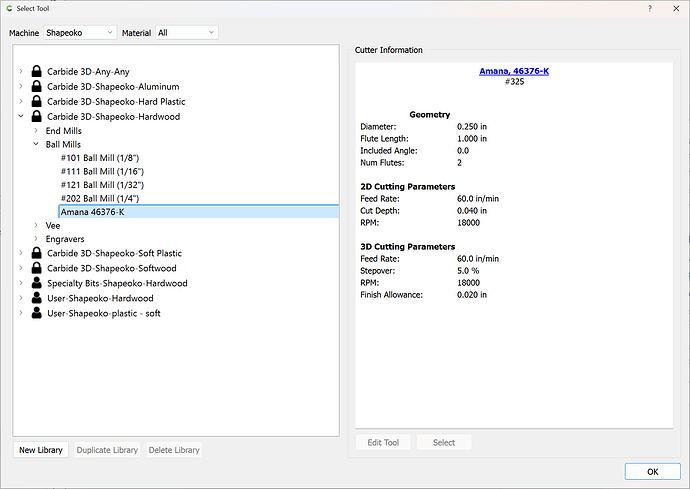Click the 2D Cutting Parameters heading

(407, 187)
